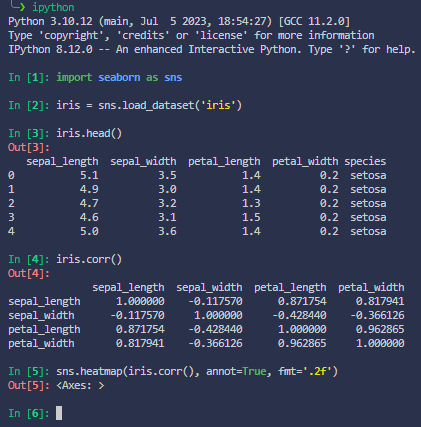Click the 1.5 petal_length in row 3

tap(251, 217)
